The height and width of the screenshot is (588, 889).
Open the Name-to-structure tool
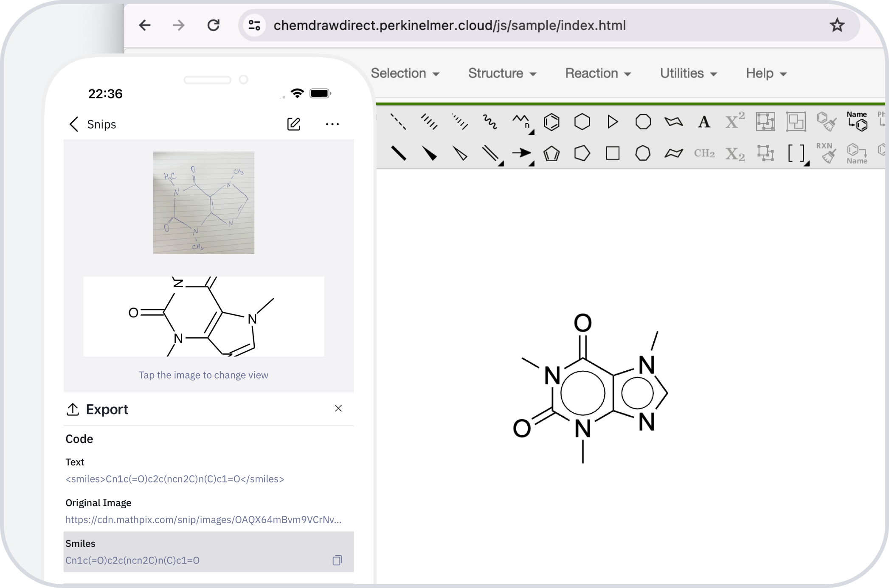coord(857,122)
